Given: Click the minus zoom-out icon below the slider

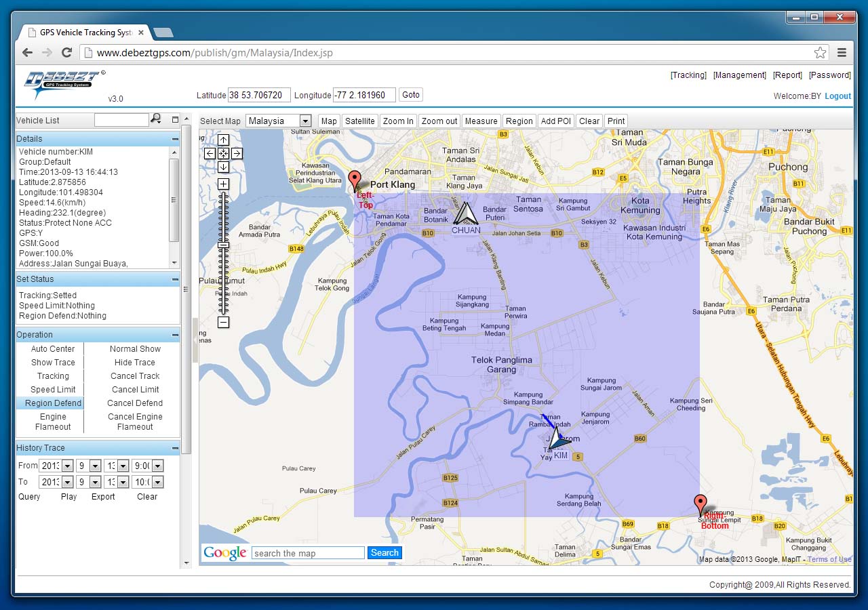Looking at the screenshot, I should [223, 323].
